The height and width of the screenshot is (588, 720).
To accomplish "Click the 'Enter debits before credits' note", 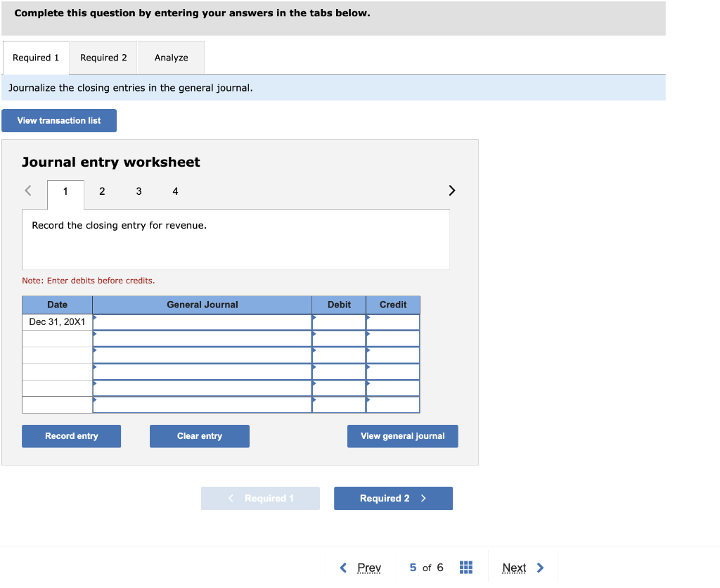I will pos(89,281).
